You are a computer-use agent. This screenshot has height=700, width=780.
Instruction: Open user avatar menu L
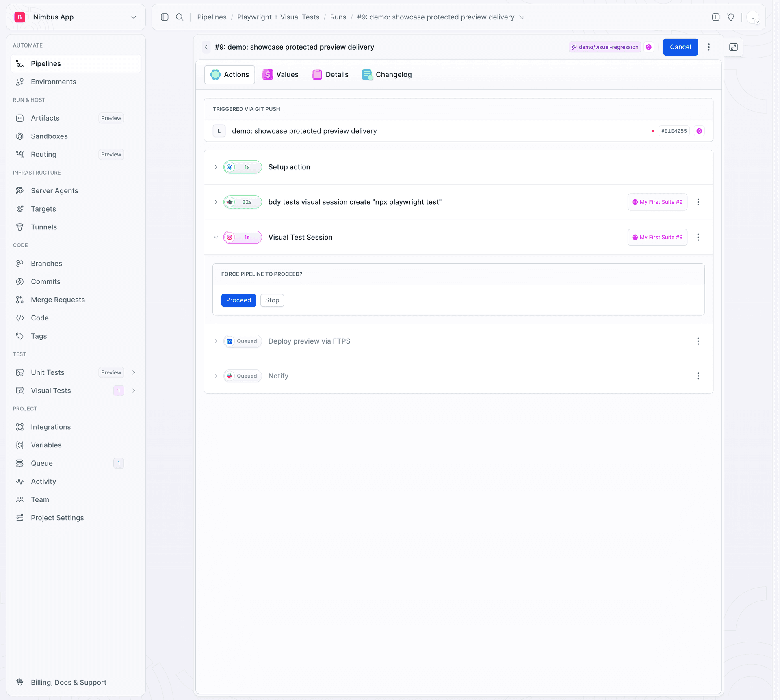tap(753, 17)
